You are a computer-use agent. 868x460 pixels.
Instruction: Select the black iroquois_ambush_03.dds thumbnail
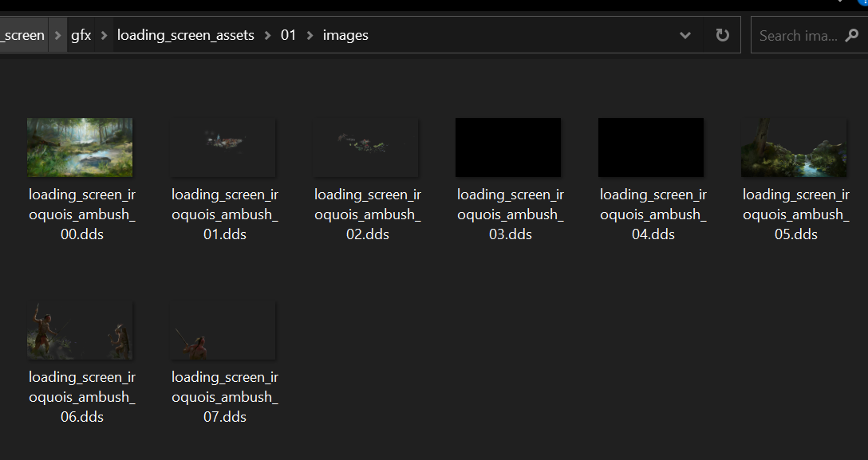pyautogui.click(x=508, y=147)
